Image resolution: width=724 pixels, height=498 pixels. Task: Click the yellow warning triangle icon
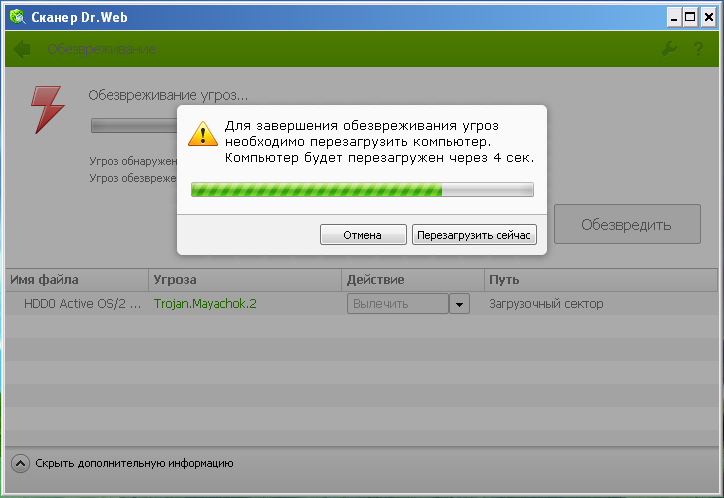click(203, 134)
